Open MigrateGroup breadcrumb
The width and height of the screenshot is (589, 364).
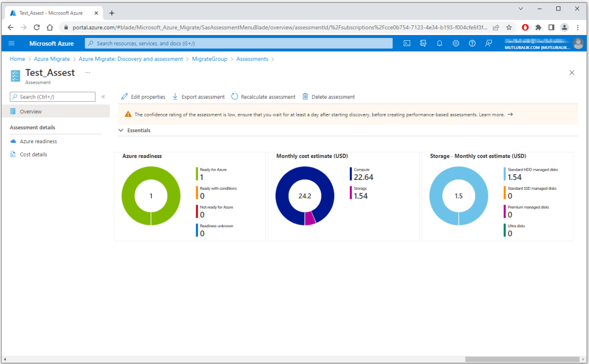pyautogui.click(x=209, y=59)
